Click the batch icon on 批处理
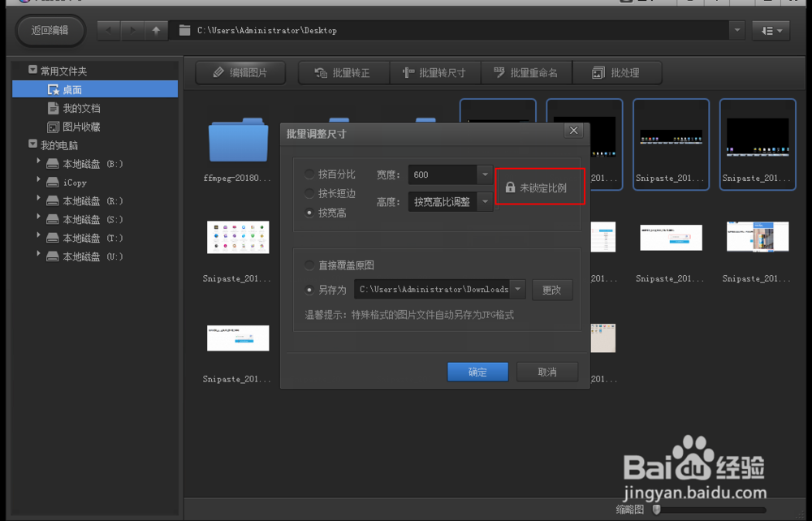812x521 pixels. point(598,73)
